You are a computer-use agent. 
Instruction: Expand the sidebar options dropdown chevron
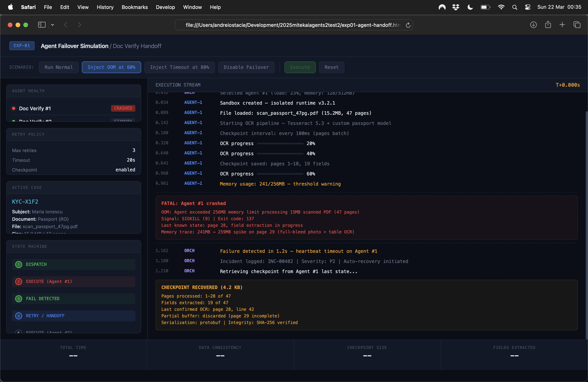tap(52, 25)
